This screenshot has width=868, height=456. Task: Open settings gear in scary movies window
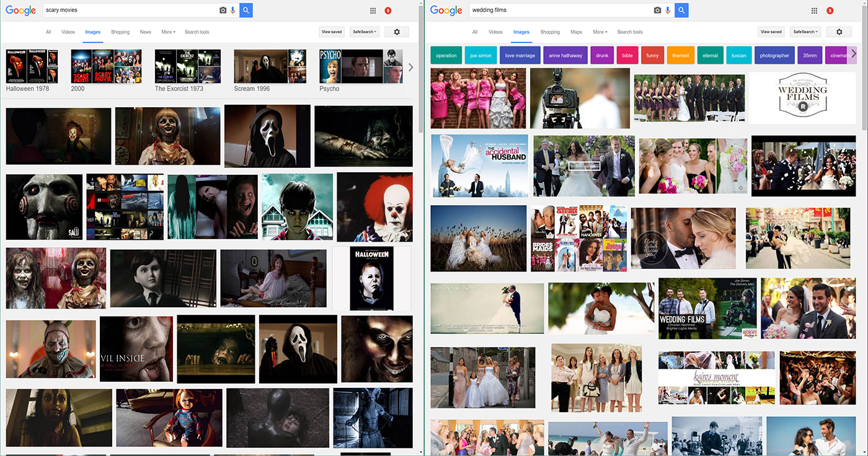(x=397, y=32)
